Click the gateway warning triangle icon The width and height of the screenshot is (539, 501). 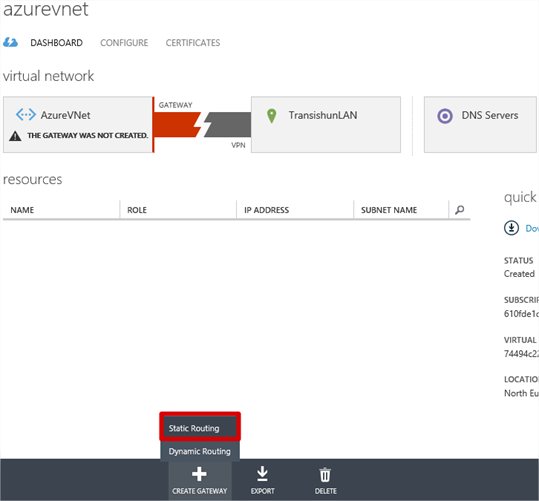tap(15, 136)
